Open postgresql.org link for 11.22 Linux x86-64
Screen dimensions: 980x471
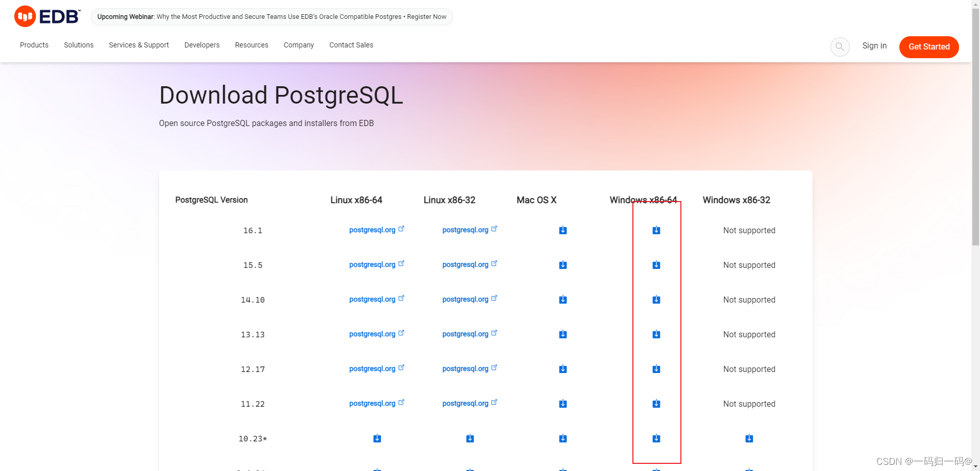pos(377,403)
